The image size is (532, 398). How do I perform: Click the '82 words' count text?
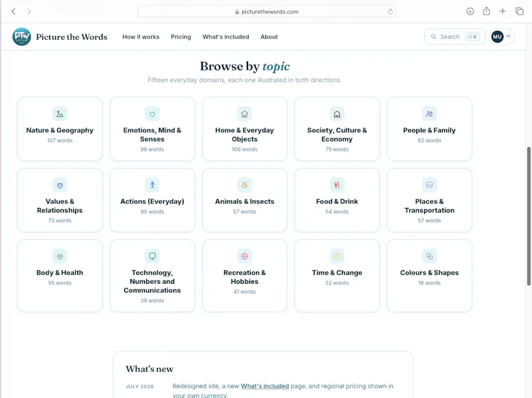[429, 140]
